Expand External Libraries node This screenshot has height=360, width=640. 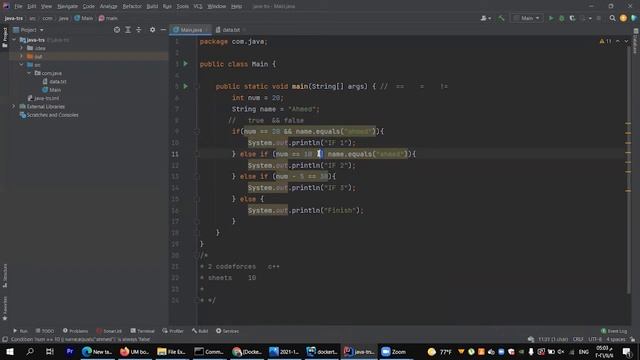point(13,107)
